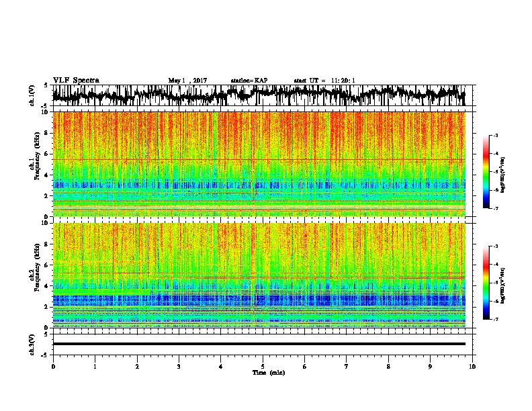Click tick label 1 on the Time axis
The image size is (532, 411).
click(x=95, y=367)
